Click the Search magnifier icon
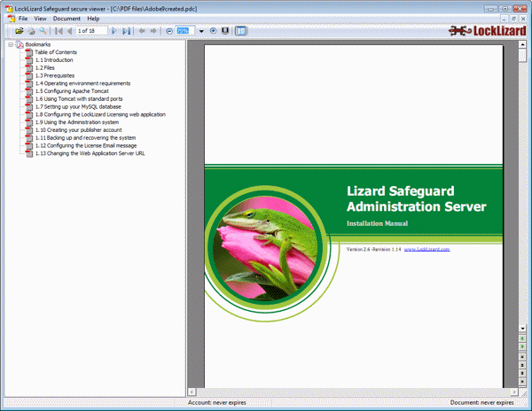Screen dimensions: 532x411 tap(42, 31)
